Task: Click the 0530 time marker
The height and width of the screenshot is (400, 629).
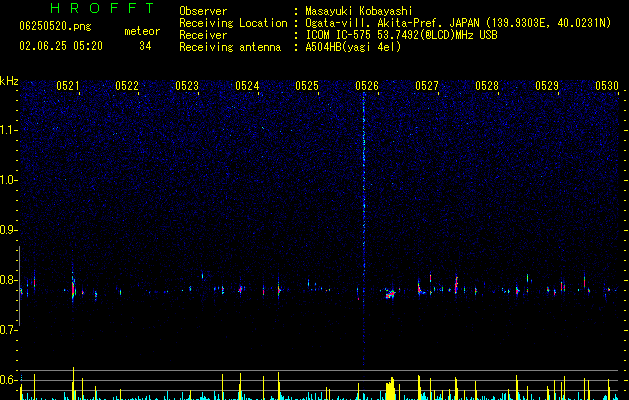Action: [x=607, y=86]
